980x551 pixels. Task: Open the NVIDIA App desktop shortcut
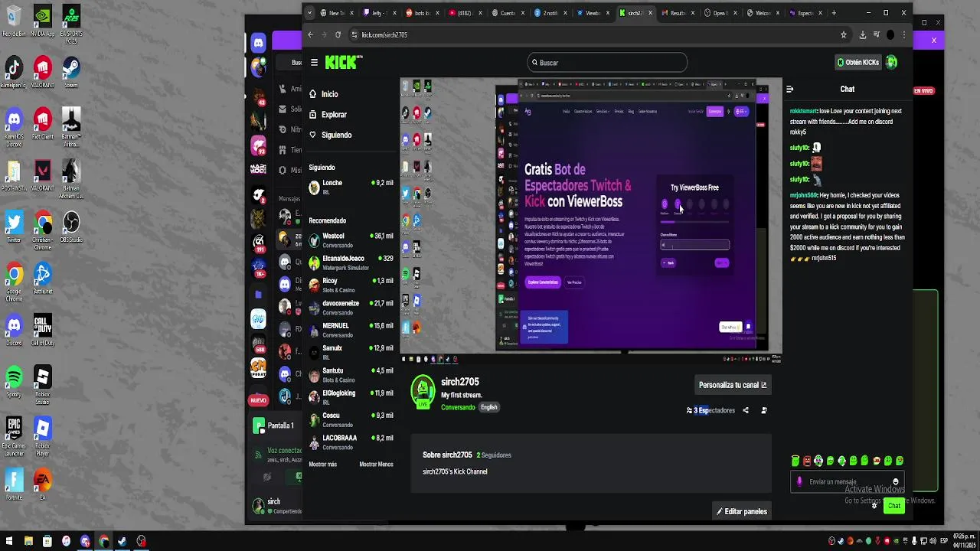[x=42, y=21]
